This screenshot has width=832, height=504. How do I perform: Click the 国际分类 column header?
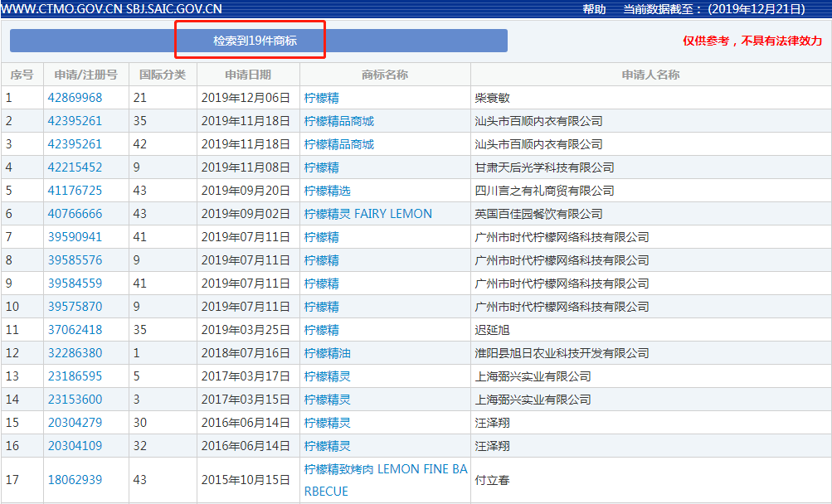pyautogui.click(x=163, y=74)
